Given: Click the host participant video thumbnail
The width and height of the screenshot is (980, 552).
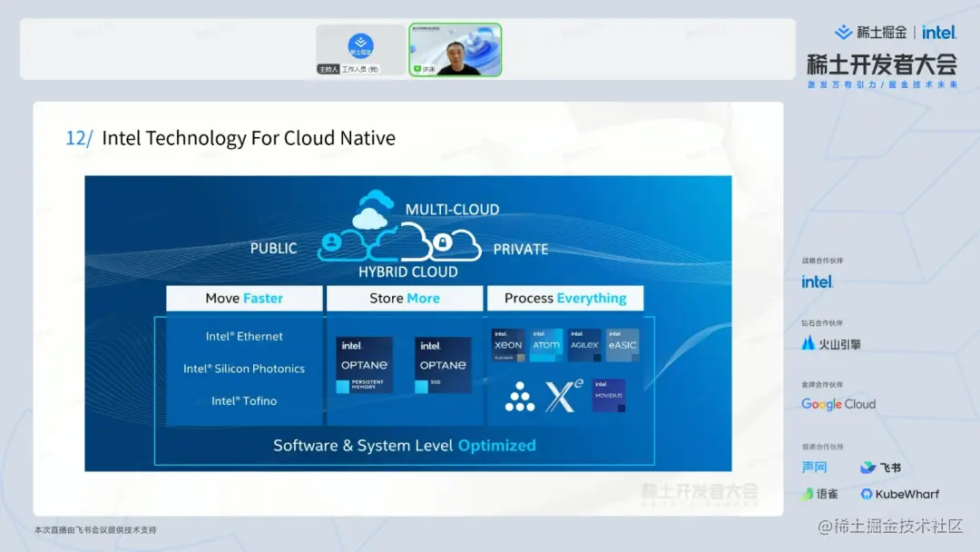Looking at the screenshot, I should click(x=360, y=50).
